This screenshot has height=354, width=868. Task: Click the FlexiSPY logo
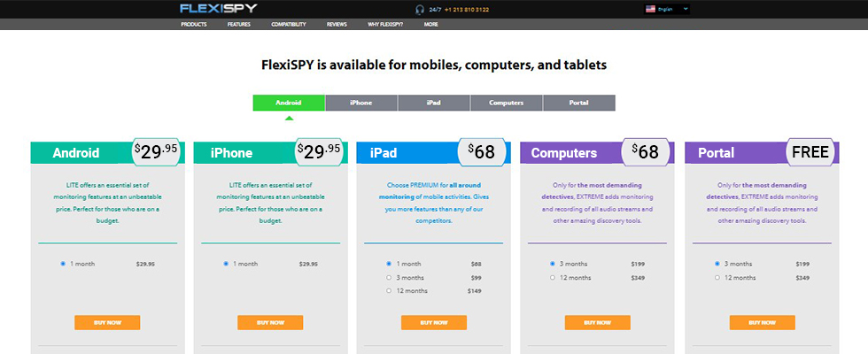(x=218, y=8)
